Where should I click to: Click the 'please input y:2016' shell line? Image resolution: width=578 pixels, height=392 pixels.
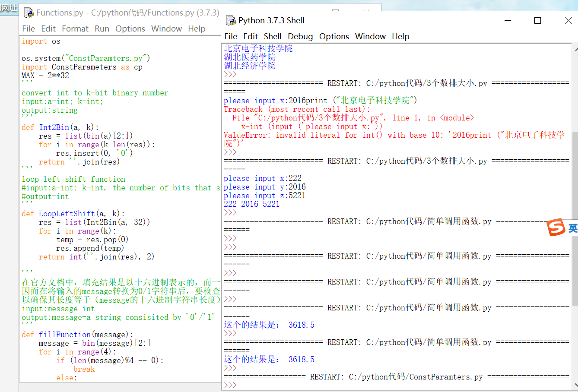pyautogui.click(x=265, y=187)
